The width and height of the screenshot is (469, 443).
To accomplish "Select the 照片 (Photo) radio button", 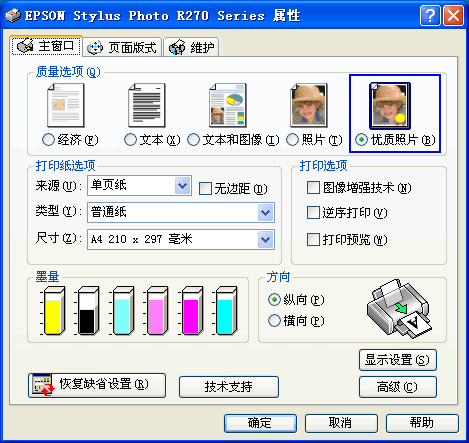I will (292, 140).
